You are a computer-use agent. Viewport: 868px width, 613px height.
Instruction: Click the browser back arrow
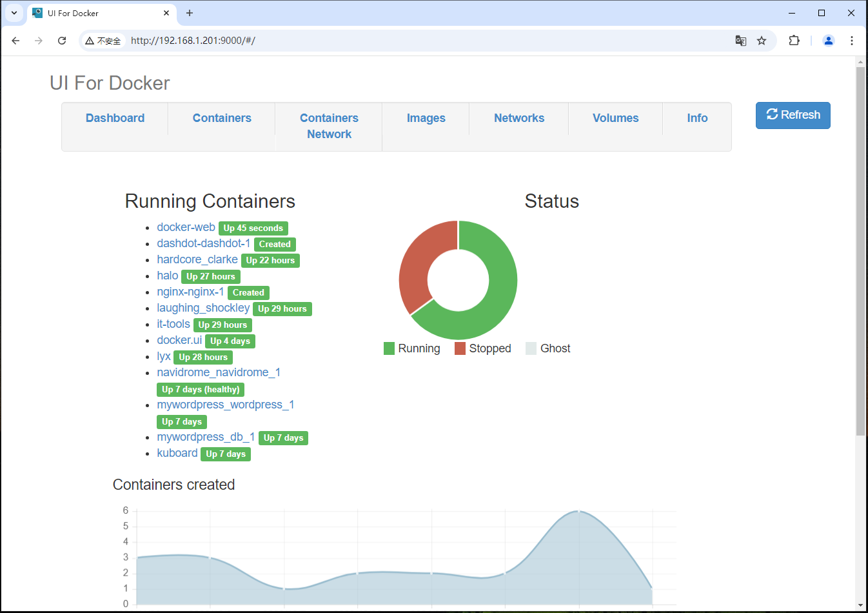pos(15,41)
